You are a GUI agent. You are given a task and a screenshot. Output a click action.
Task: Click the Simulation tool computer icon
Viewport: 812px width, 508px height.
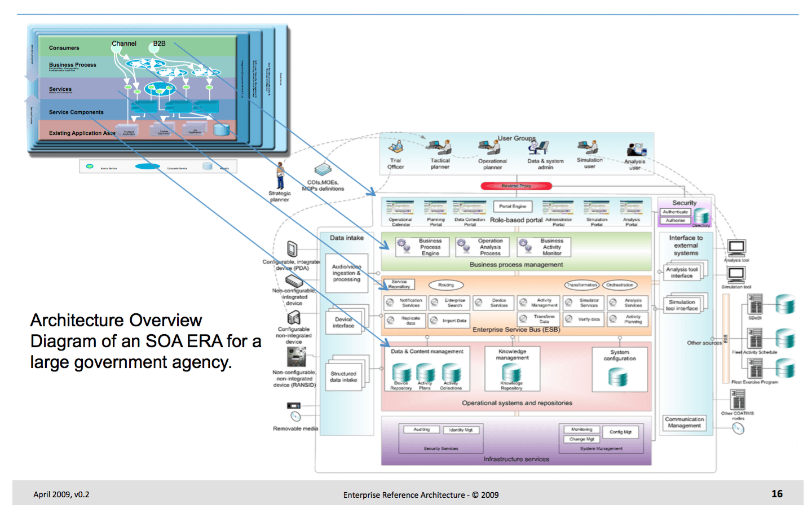736,275
